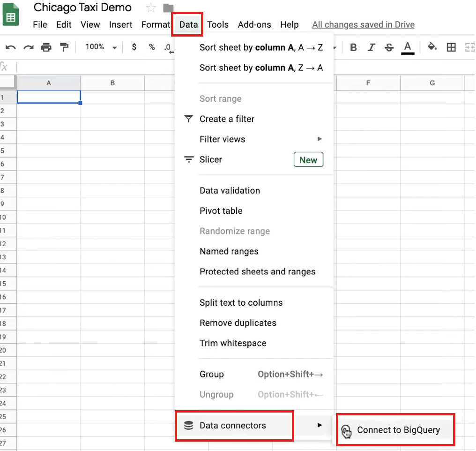476x451 pixels.
Task: Toggle italic formatting
Action: pos(371,47)
